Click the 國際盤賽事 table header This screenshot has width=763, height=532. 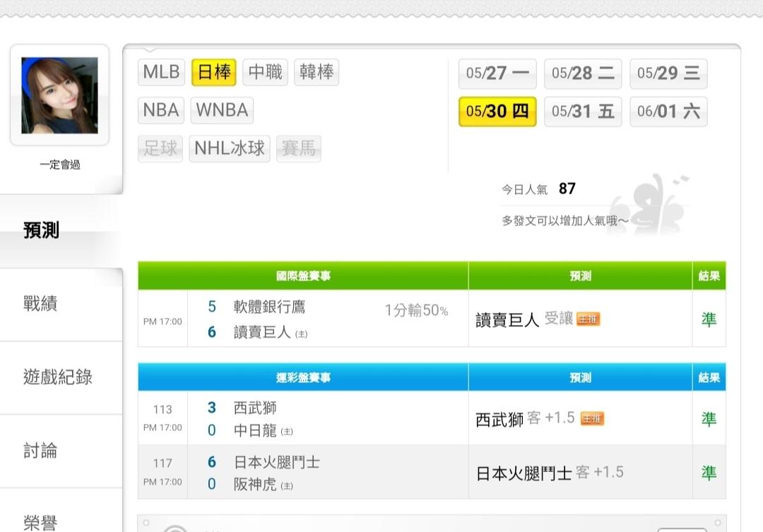click(303, 276)
